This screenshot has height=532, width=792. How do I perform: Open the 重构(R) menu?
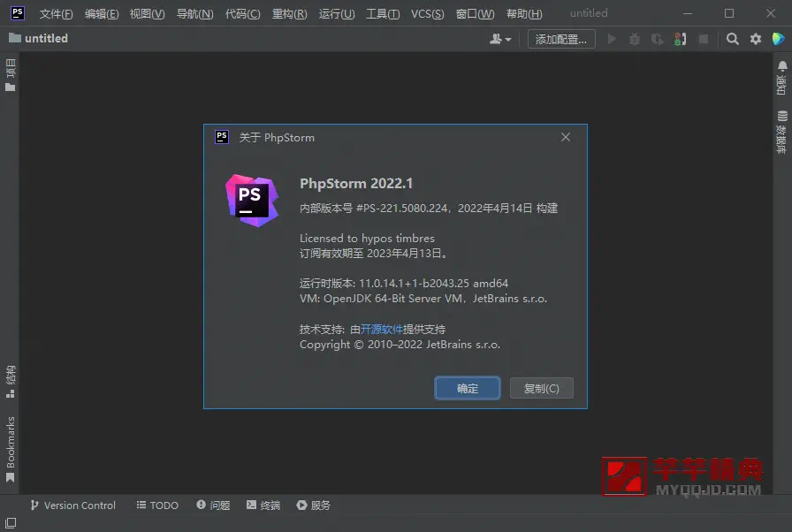(x=289, y=13)
